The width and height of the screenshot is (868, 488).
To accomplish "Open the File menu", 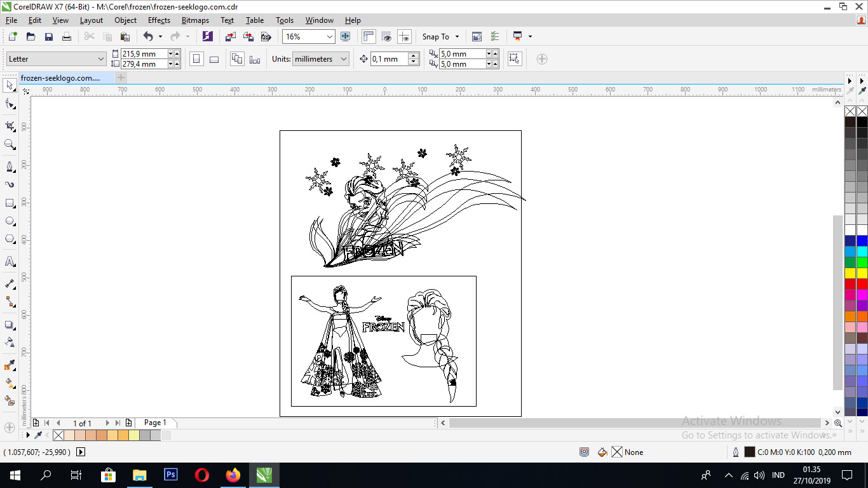I will [11, 20].
